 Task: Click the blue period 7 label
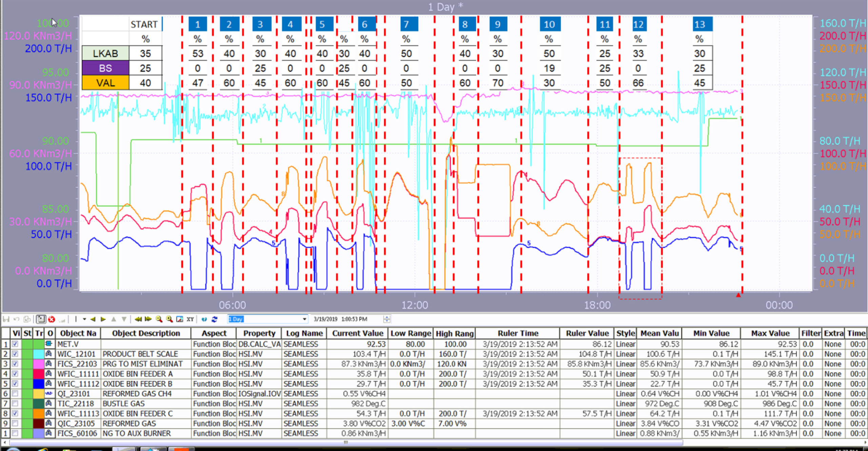point(409,24)
